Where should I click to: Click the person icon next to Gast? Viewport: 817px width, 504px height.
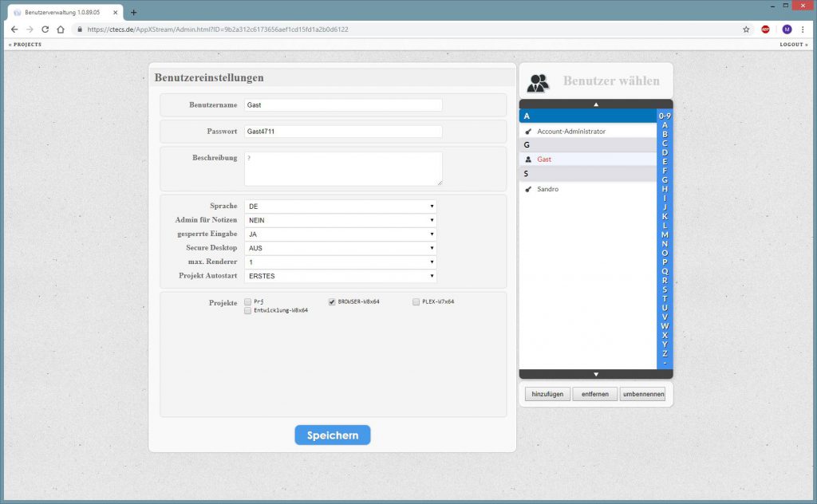528,159
